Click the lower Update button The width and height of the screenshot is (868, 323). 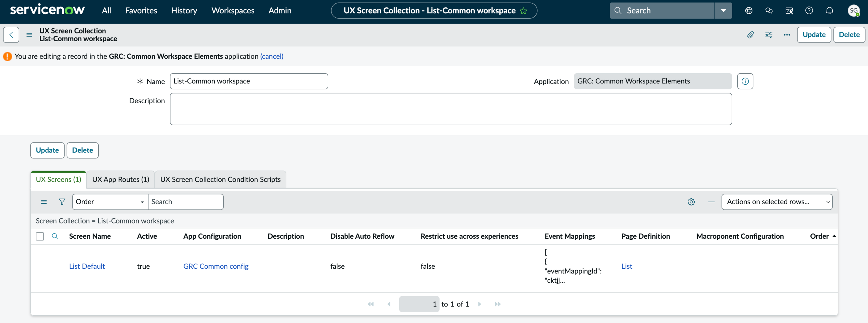click(47, 150)
